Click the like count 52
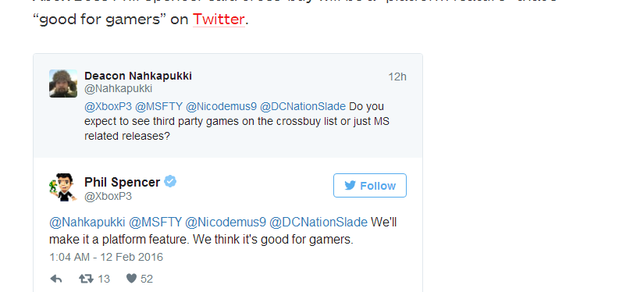 point(147,279)
